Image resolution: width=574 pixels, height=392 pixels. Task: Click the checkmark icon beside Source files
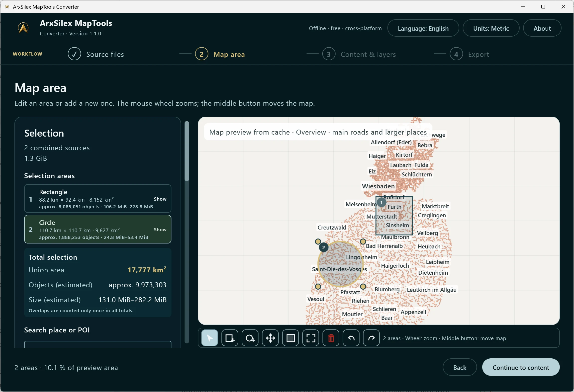coord(74,54)
